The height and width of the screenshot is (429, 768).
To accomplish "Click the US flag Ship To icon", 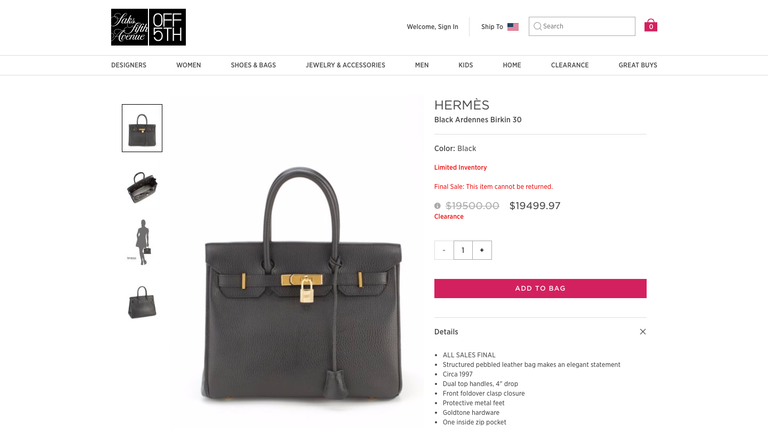I will click(513, 26).
